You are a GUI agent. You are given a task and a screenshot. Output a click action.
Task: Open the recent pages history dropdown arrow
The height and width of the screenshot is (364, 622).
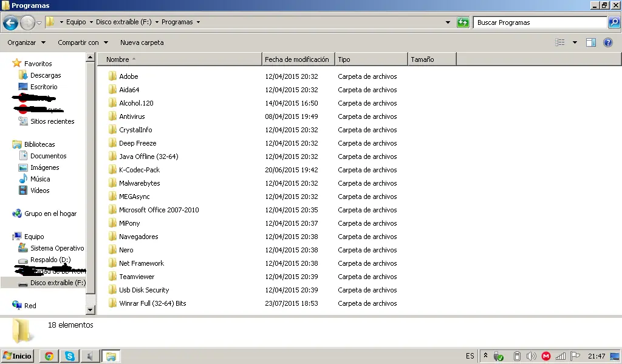pos(39,23)
